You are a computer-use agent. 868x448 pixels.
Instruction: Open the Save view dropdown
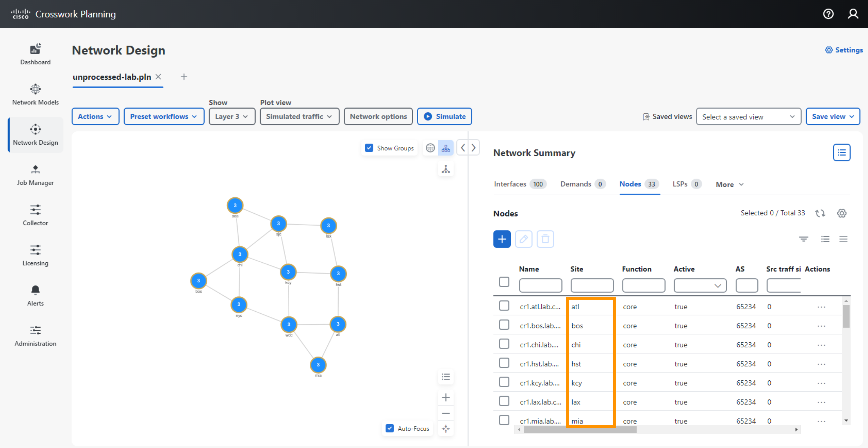[832, 117]
